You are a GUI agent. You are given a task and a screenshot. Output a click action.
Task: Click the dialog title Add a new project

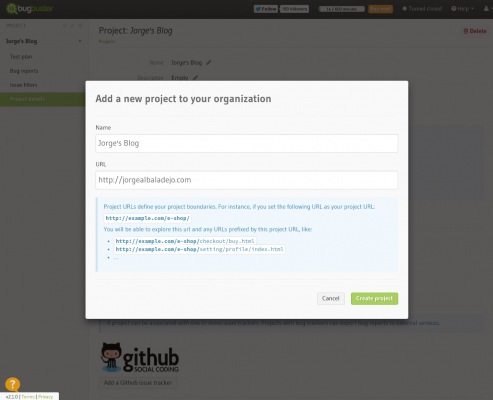[x=183, y=99]
